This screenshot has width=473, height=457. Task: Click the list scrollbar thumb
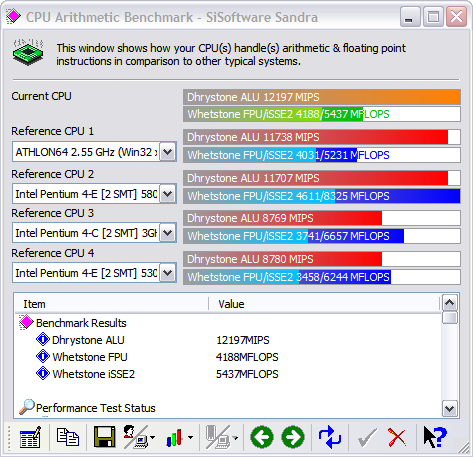(x=450, y=318)
